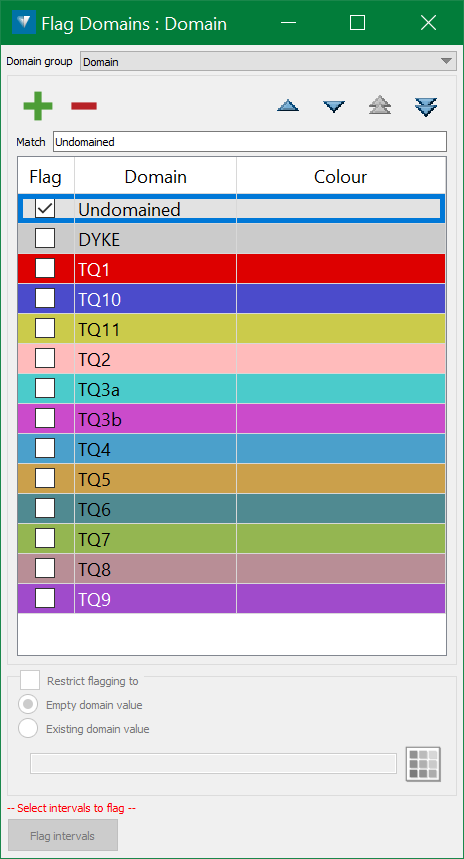Click the greyed move-to-top double arrow
This screenshot has width=464, height=859.
[x=380, y=106]
